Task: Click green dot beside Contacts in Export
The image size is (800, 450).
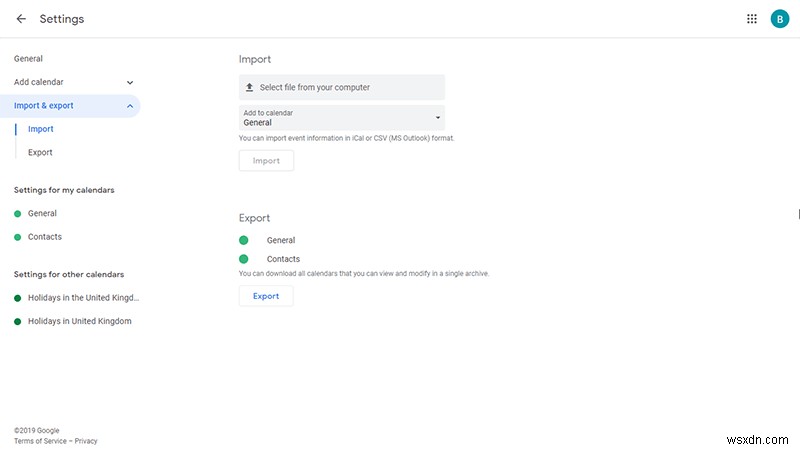Action: click(244, 259)
